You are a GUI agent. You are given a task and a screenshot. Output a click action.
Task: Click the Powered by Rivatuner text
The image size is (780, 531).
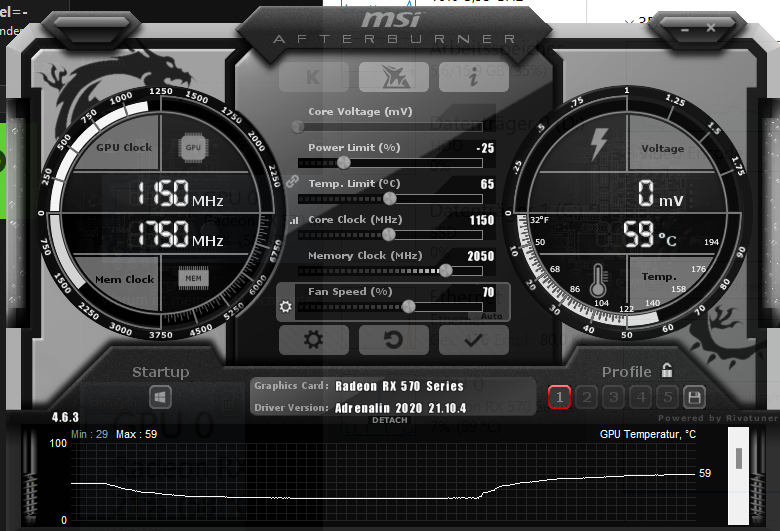click(x=718, y=418)
